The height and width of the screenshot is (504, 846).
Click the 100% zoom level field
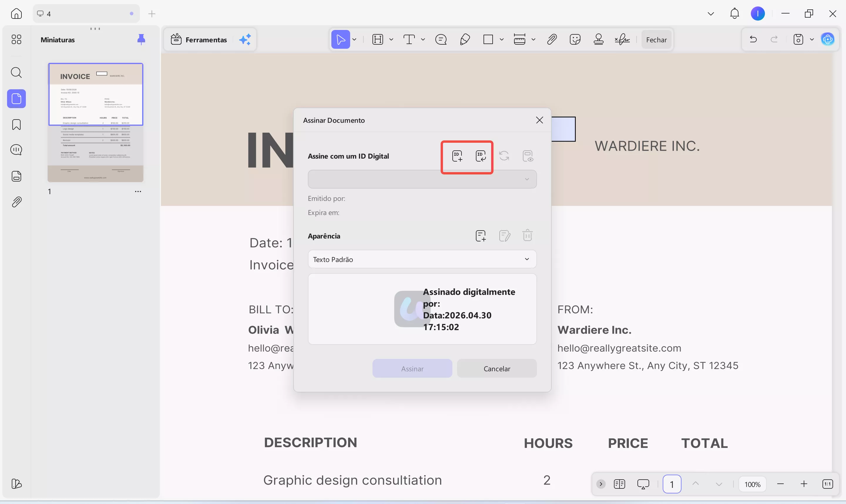pos(752,484)
